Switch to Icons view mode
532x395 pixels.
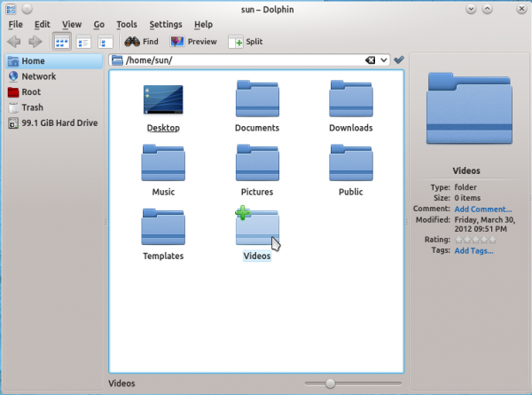click(62, 42)
